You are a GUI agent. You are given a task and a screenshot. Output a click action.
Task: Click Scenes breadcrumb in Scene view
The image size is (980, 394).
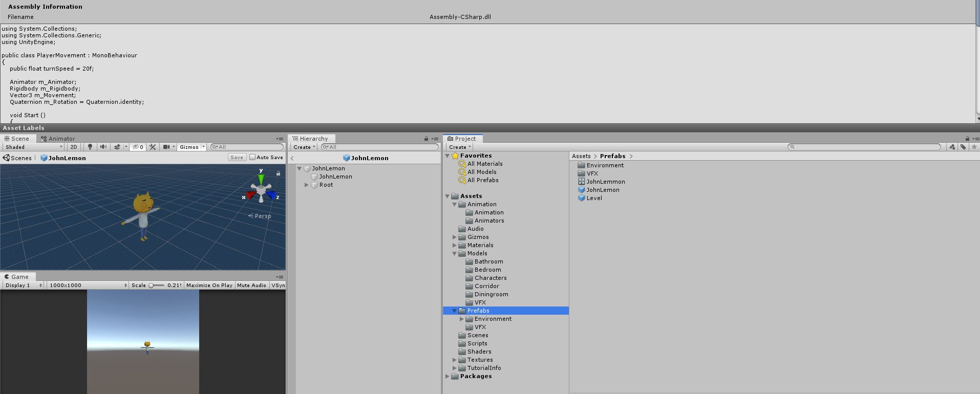[17, 158]
